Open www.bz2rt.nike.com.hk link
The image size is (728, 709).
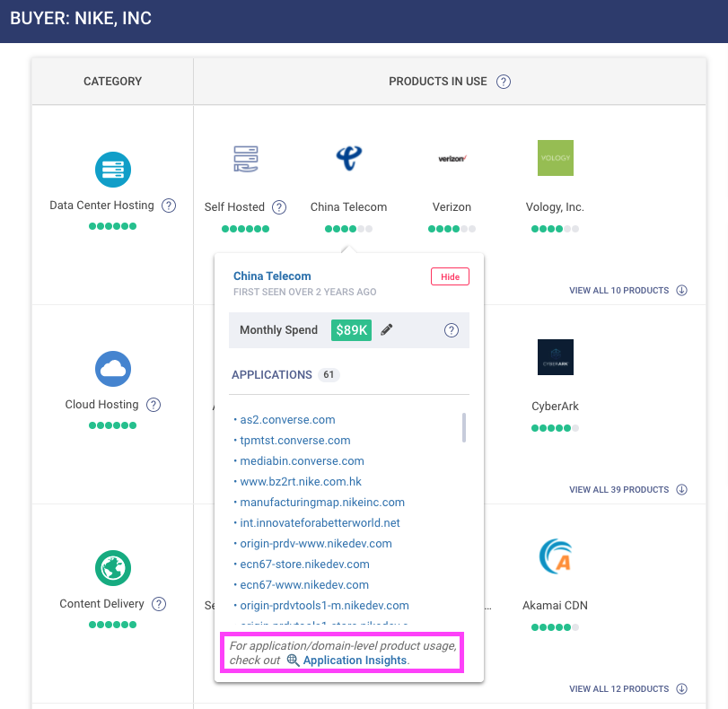[x=301, y=481]
